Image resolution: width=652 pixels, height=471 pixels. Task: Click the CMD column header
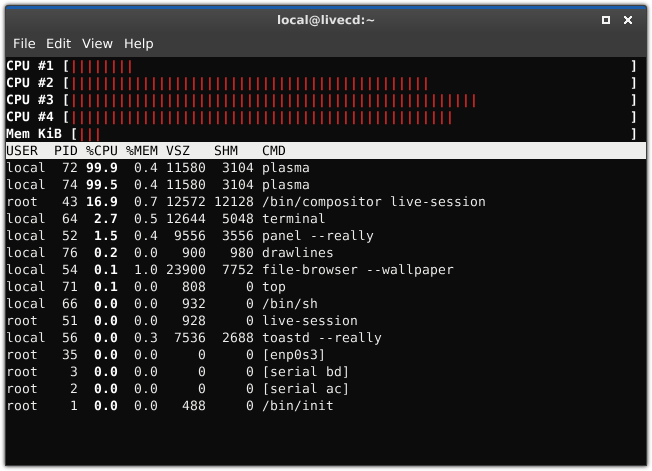tap(274, 150)
